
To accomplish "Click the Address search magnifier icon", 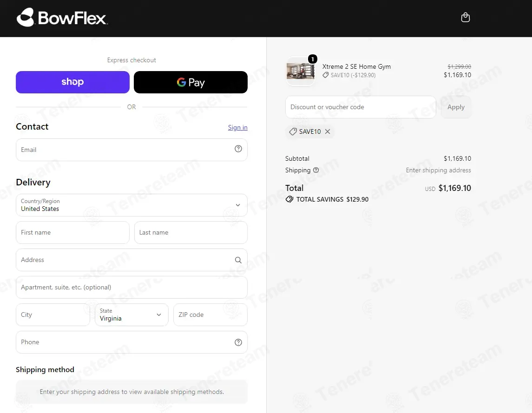I will (x=238, y=260).
